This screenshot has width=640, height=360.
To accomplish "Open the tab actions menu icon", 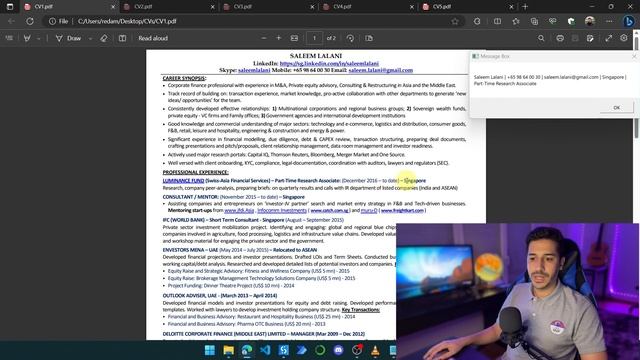I will (x=10, y=7).
